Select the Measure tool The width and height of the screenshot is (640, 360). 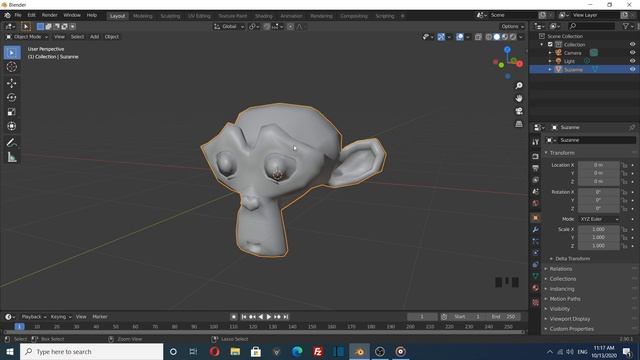pos(11,157)
